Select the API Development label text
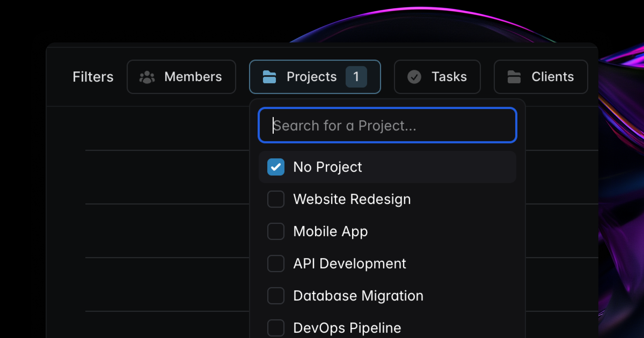This screenshot has height=338, width=644. tap(350, 263)
